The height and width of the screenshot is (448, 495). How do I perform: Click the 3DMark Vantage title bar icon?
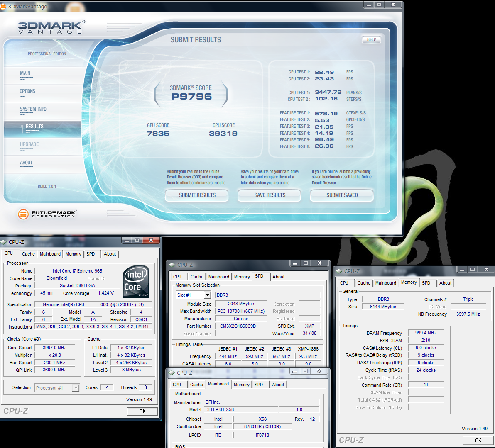point(3,6)
